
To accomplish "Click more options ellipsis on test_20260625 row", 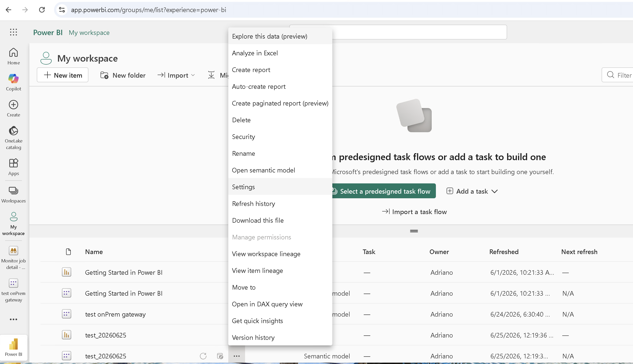I will (236, 356).
